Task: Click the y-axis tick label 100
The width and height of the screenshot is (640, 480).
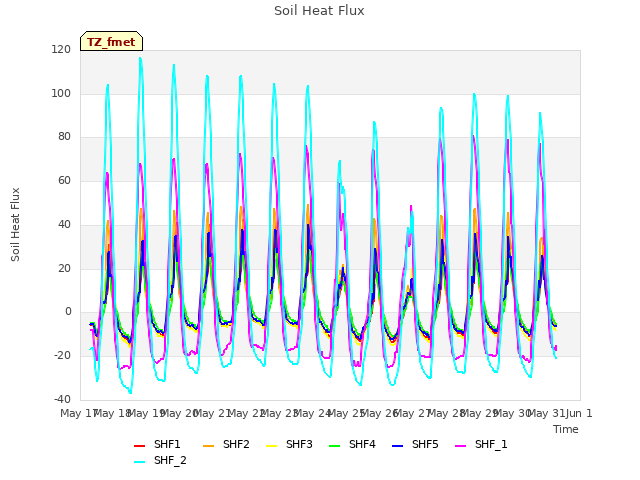Action: coord(61,93)
